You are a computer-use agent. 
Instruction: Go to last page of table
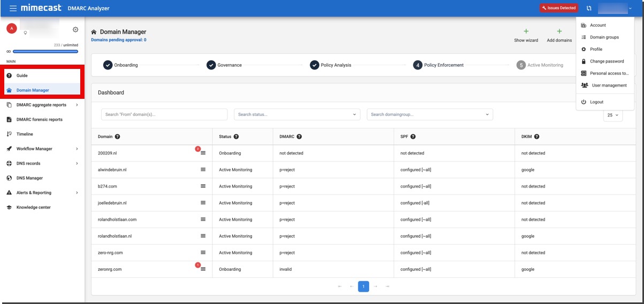[x=387, y=287]
